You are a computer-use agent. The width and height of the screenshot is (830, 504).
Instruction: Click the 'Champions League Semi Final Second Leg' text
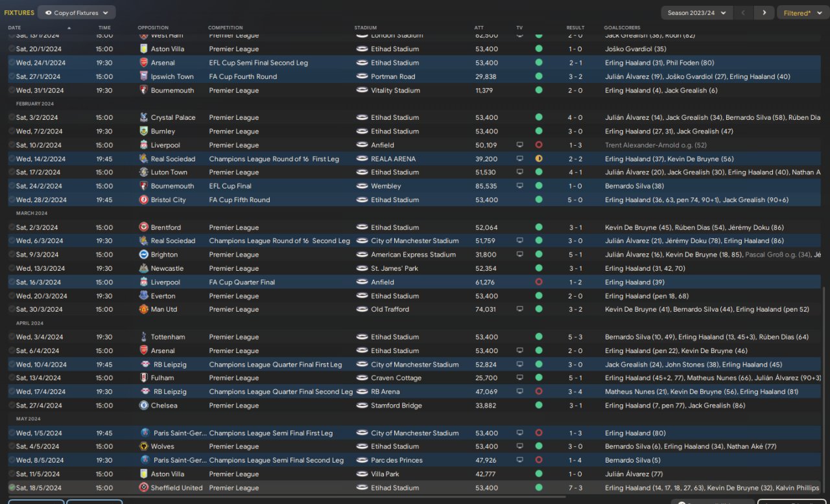pos(276,460)
